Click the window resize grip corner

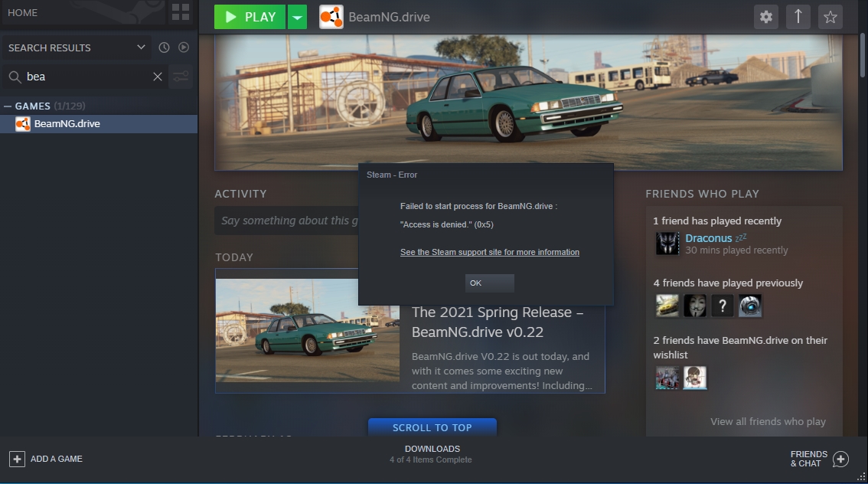click(x=861, y=477)
